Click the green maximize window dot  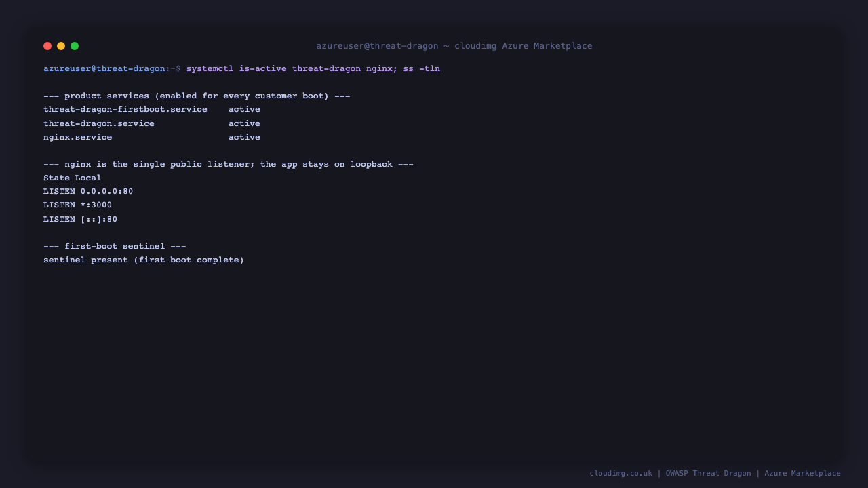pyautogui.click(x=75, y=46)
